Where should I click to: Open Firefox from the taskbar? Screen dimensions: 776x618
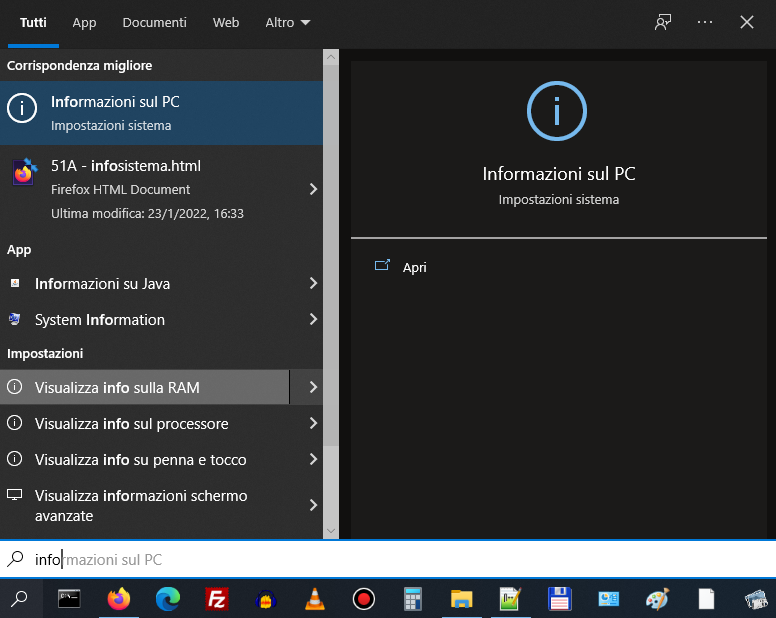pyautogui.click(x=119, y=599)
